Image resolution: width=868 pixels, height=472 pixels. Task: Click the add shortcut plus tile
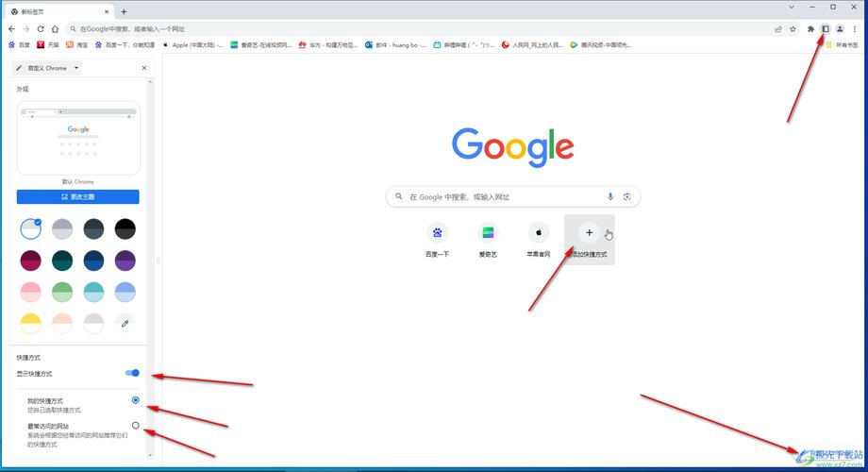(589, 240)
